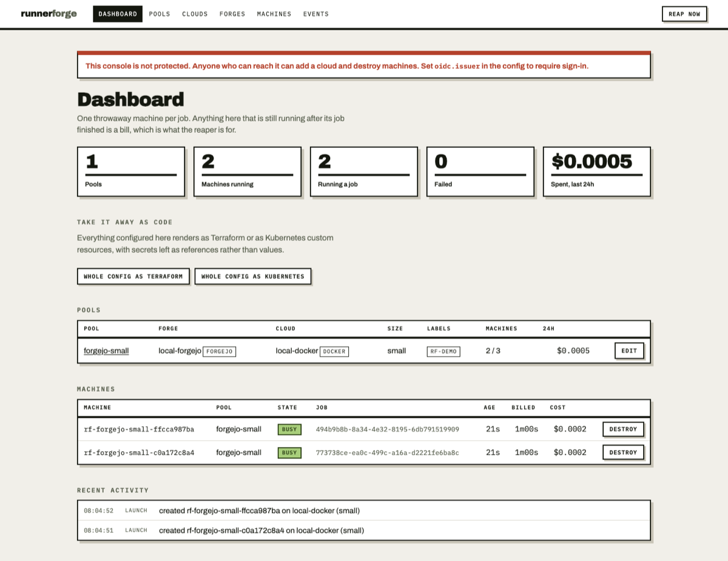This screenshot has height=561, width=728.
Task: Destroy machine rf-forgejo-small-c0a172c8a4
Action: [623, 452]
